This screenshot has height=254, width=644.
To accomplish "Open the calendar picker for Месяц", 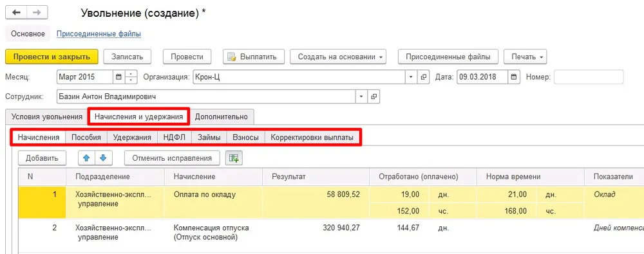I will pyautogui.click(x=118, y=77).
